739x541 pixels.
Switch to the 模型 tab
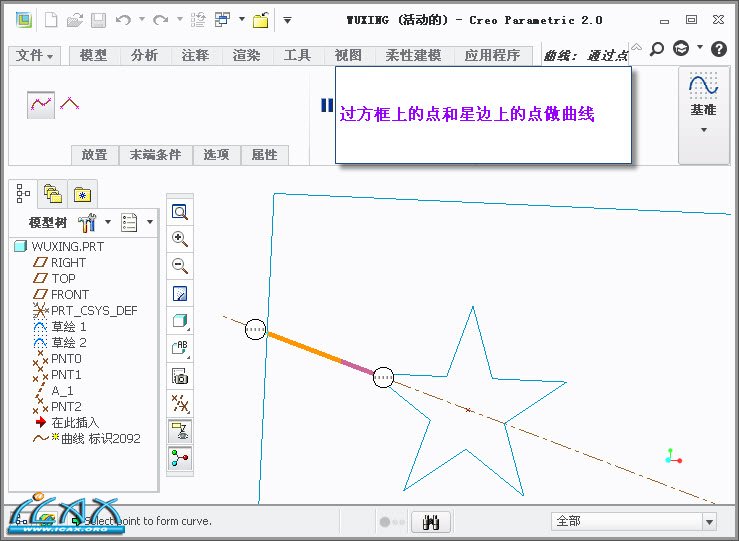pyautogui.click(x=93, y=56)
